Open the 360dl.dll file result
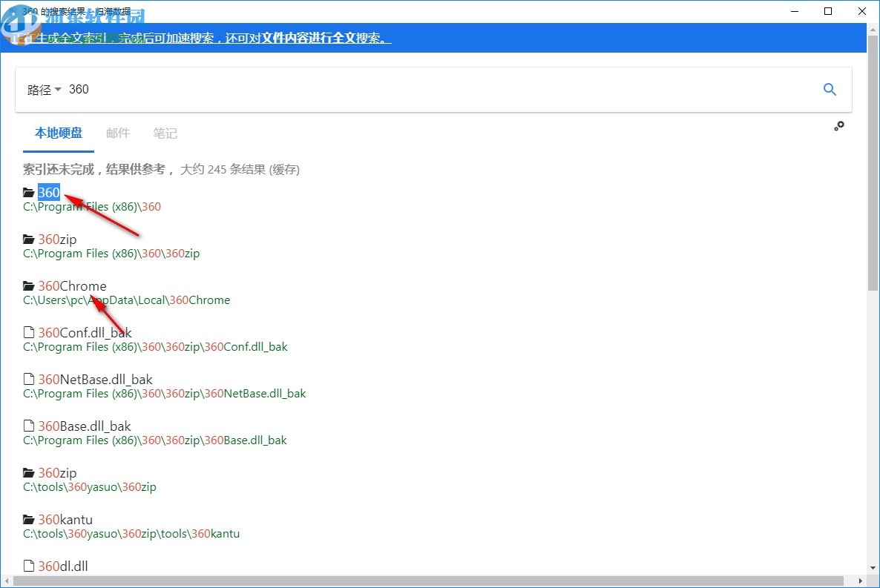This screenshot has width=880, height=588. [63, 566]
